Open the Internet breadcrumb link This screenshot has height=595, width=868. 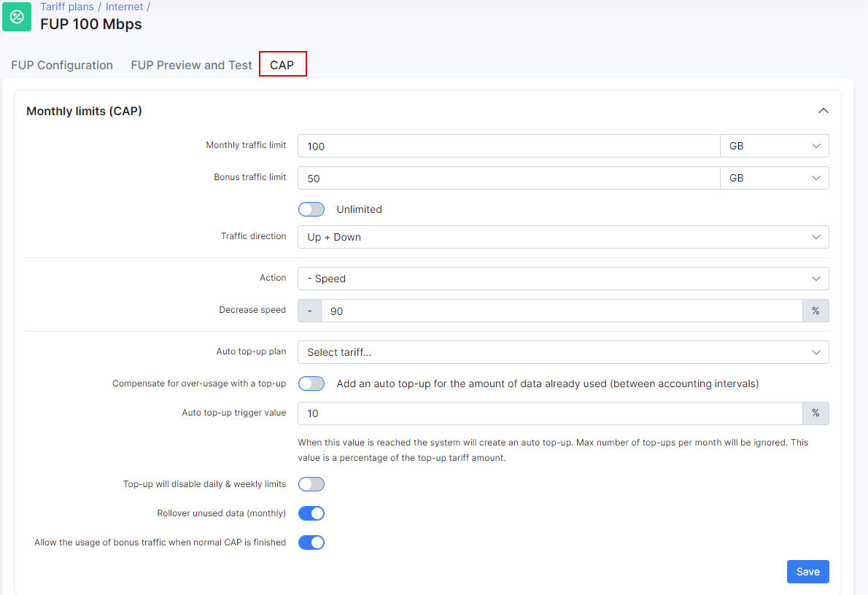124,7
